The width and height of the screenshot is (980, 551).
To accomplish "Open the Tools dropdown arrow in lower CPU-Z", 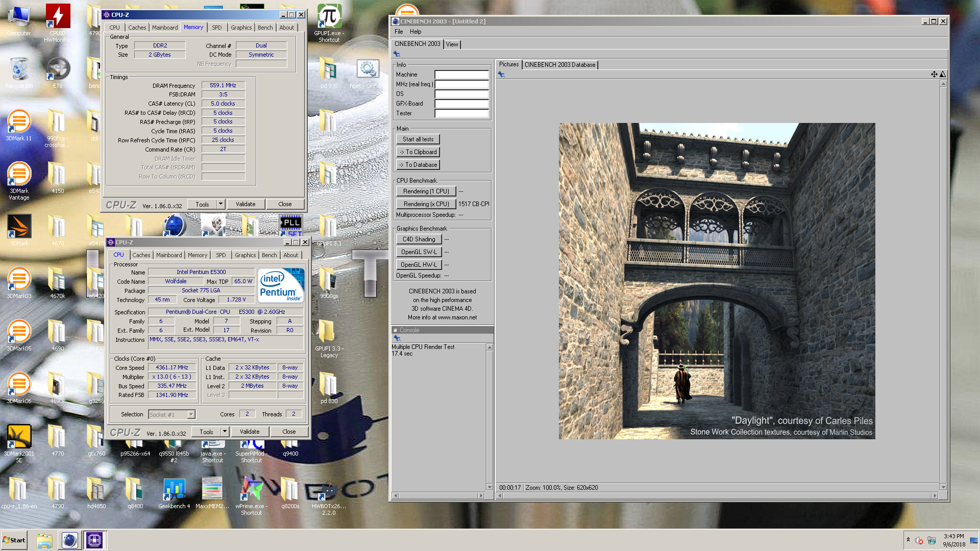I will [225, 432].
